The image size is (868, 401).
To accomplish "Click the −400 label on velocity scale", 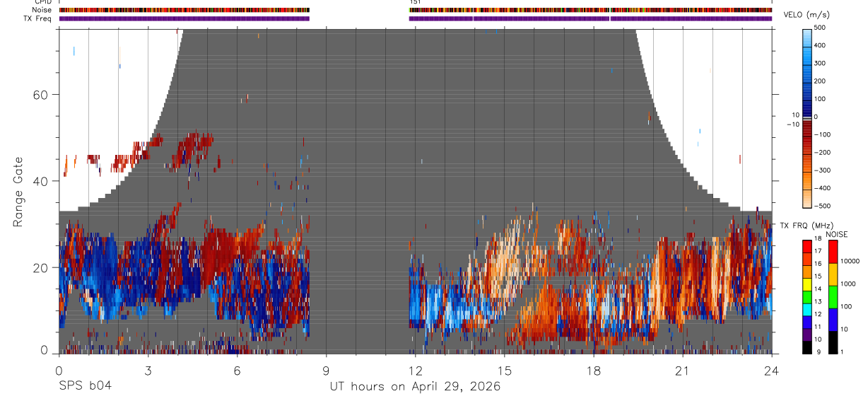I will 823,189.
